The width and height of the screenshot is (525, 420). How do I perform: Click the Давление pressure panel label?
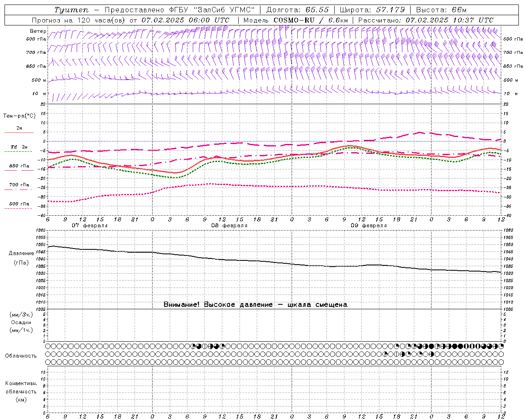click(x=21, y=253)
